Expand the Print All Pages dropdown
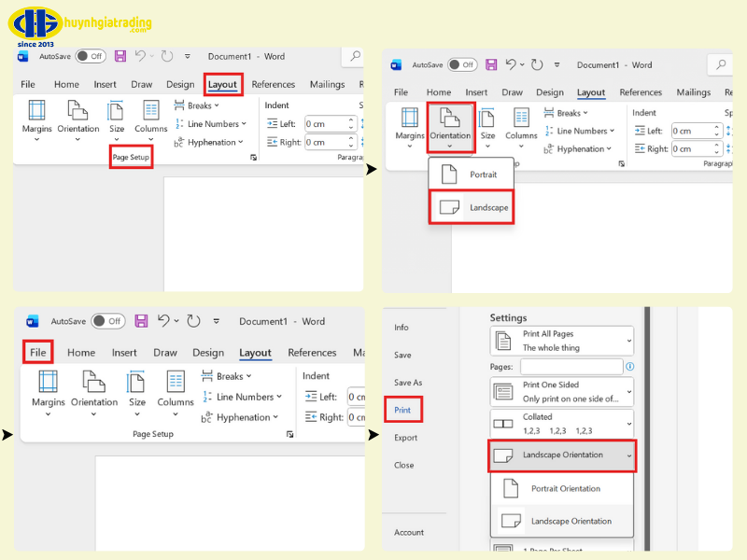The image size is (747, 560). pyautogui.click(x=562, y=341)
